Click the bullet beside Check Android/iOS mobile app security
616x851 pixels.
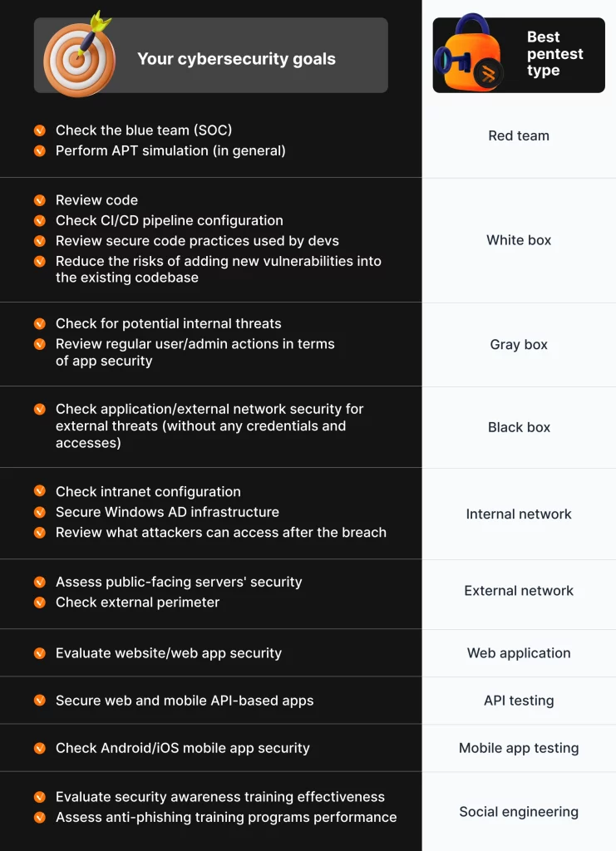(40, 748)
